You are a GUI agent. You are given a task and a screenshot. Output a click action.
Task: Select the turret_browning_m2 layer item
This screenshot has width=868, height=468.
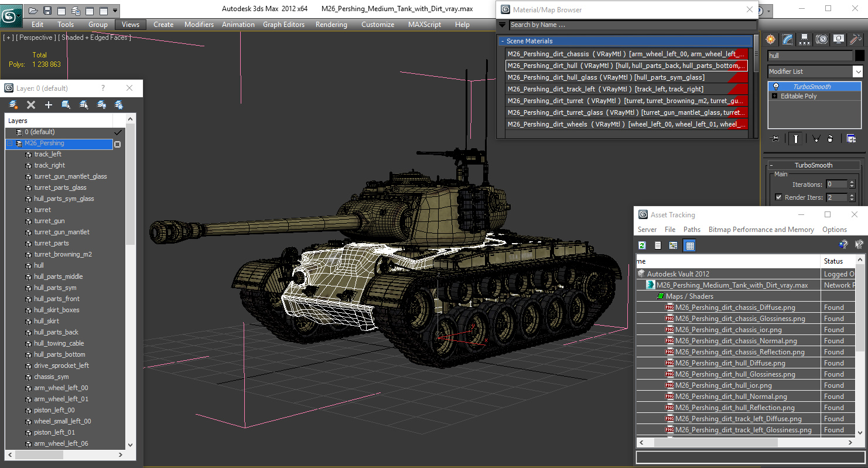coord(63,254)
